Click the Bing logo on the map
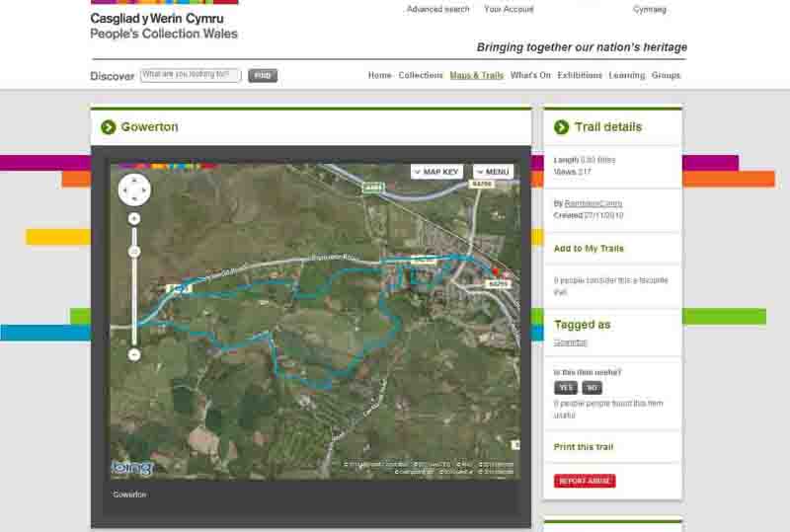The image size is (790, 532). coord(132,468)
